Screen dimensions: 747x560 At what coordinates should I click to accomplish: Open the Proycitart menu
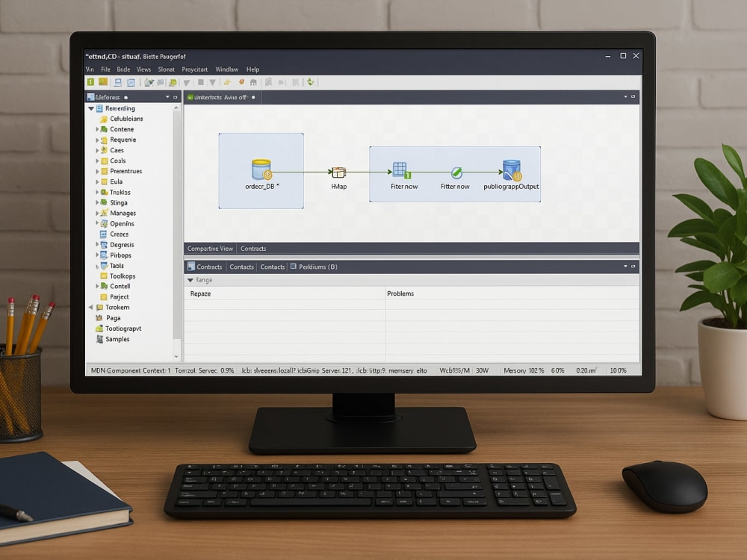click(195, 69)
